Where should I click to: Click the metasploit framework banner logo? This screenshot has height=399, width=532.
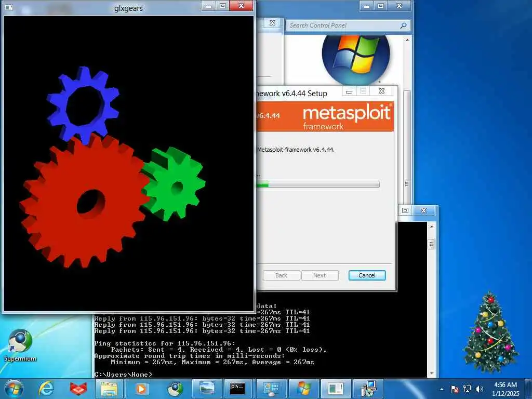pos(347,116)
